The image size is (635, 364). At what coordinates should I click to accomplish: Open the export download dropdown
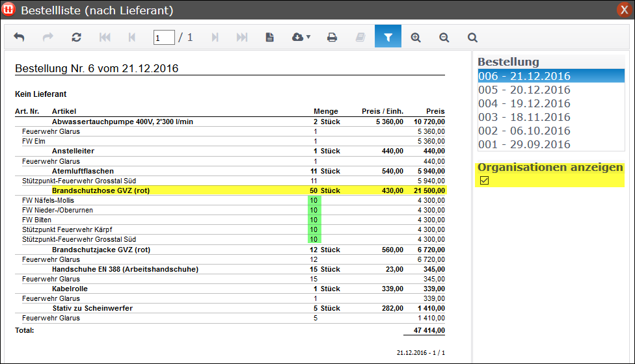click(301, 38)
